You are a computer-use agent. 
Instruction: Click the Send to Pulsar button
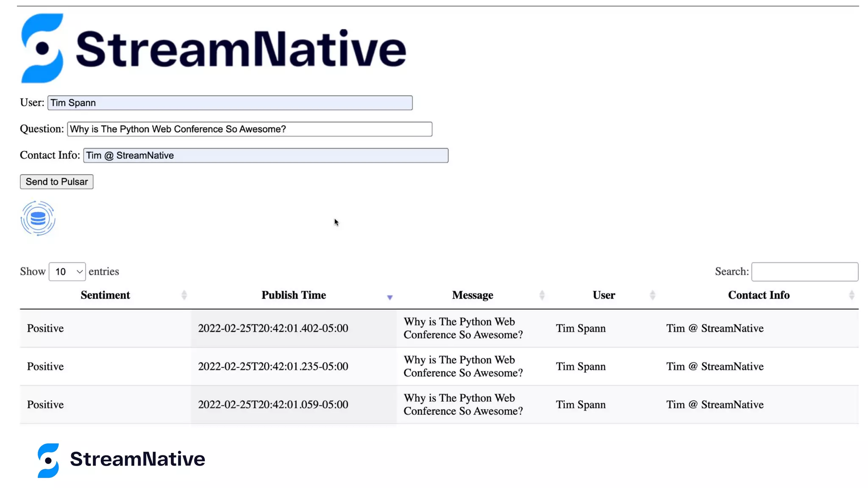tap(57, 182)
